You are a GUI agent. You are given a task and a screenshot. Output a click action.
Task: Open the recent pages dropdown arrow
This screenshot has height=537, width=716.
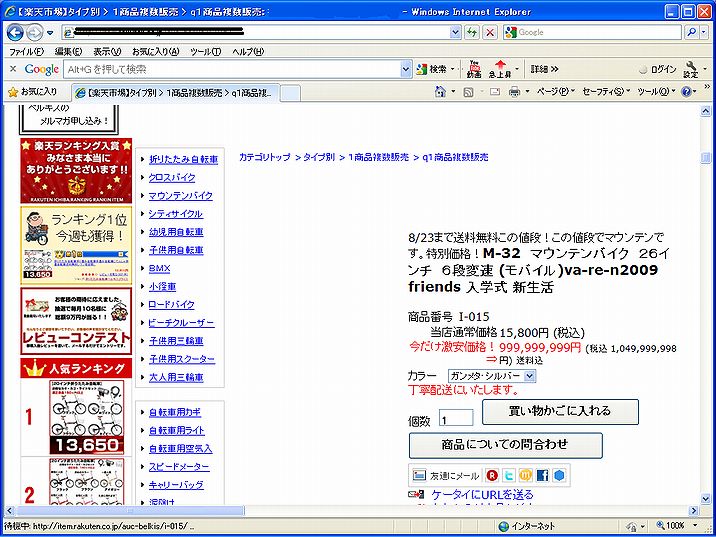[50, 33]
